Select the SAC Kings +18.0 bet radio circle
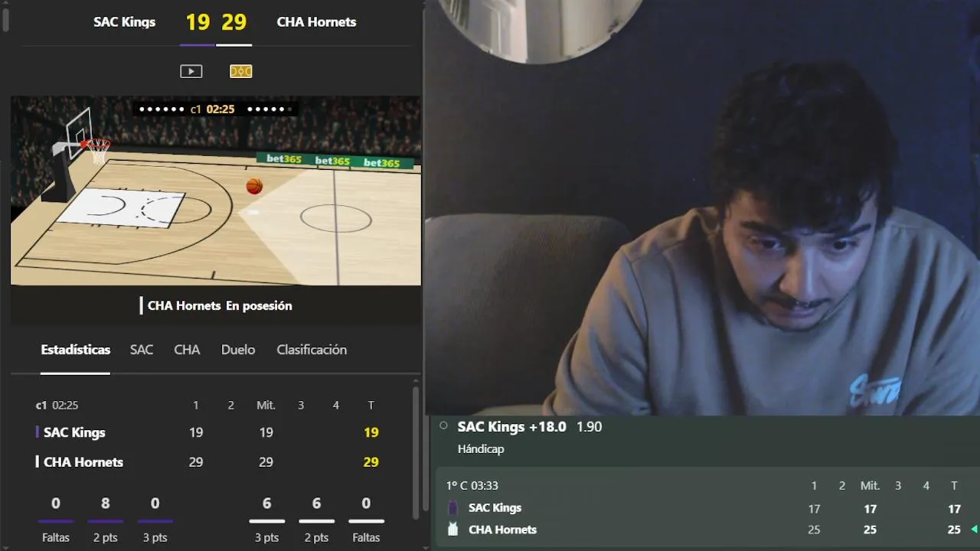The image size is (980, 551). (443, 426)
